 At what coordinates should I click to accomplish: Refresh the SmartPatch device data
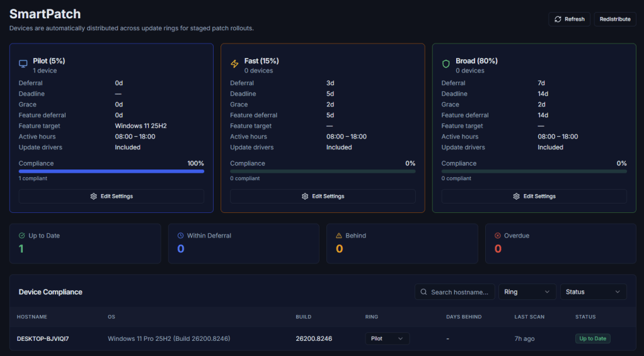pos(570,19)
